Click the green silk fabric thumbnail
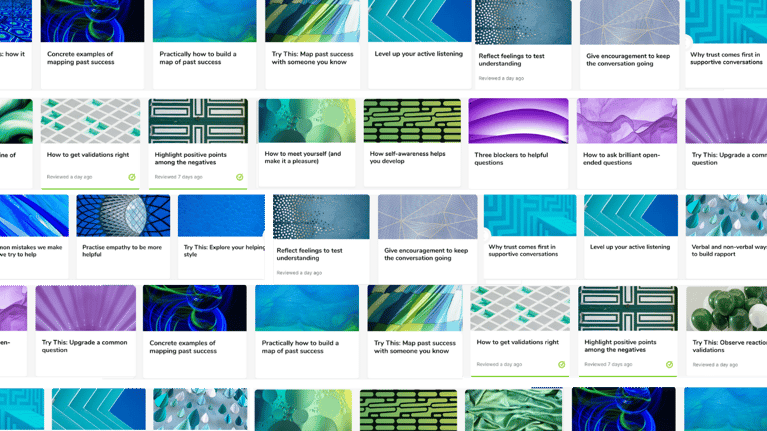The width and height of the screenshot is (767, 431). click(513, 410)
